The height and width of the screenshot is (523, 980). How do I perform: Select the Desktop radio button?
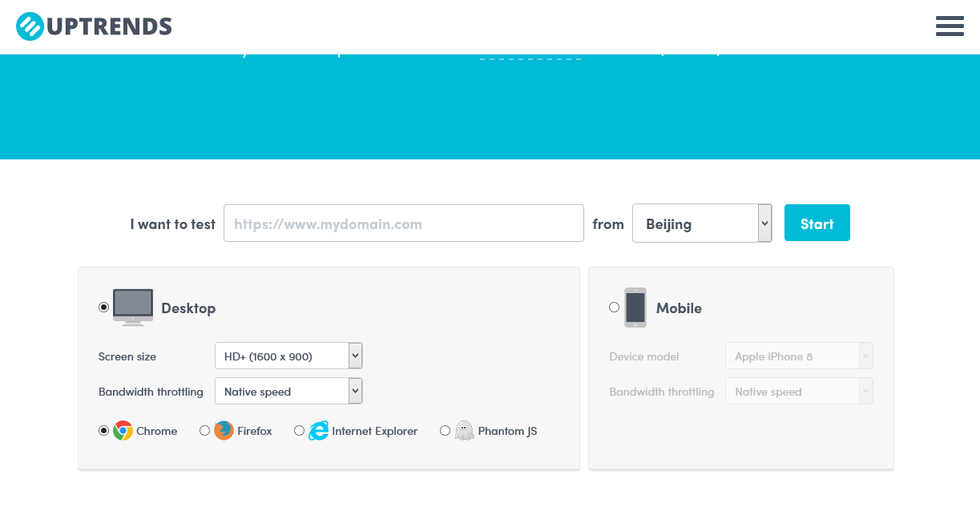tap(103, 307)
